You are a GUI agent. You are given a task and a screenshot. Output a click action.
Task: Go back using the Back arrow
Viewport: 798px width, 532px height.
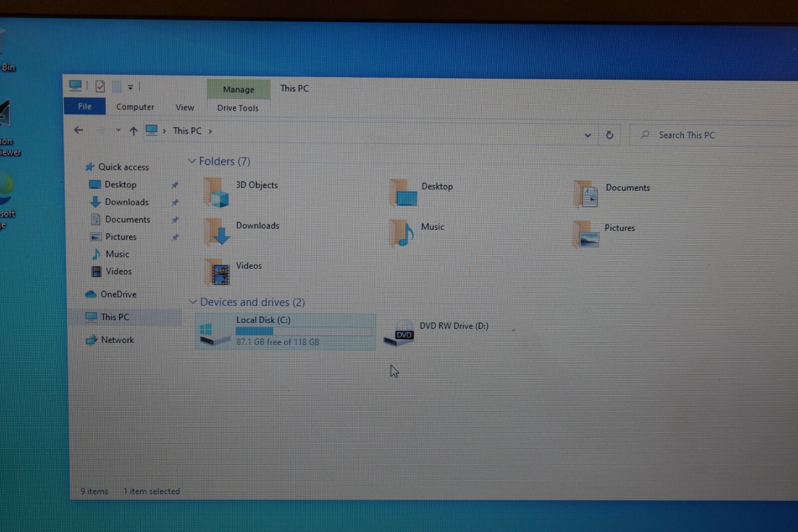coord(79,130)
